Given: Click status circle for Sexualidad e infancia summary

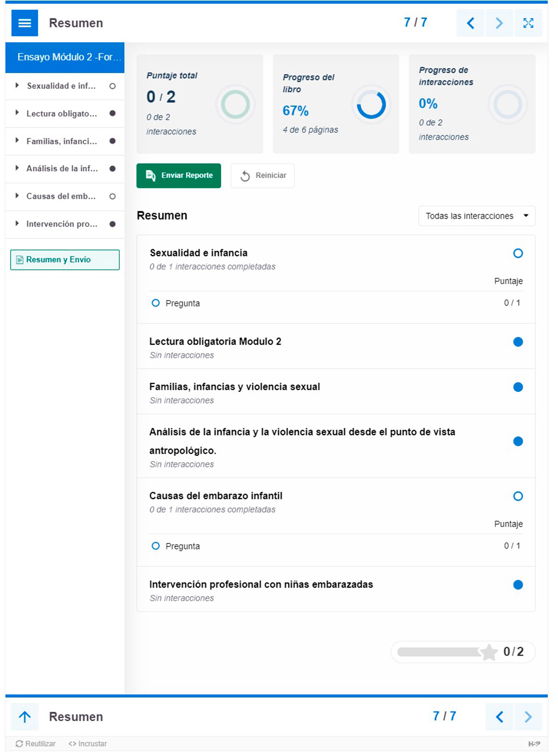Looking at the screenshot, I should (x=518, y=254).
